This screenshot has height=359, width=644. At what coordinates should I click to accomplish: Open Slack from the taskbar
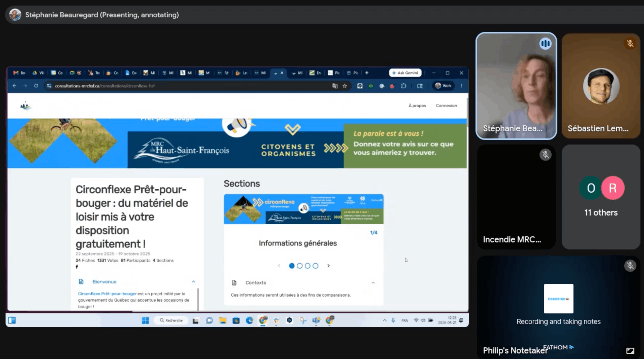(x=276, y=320)
